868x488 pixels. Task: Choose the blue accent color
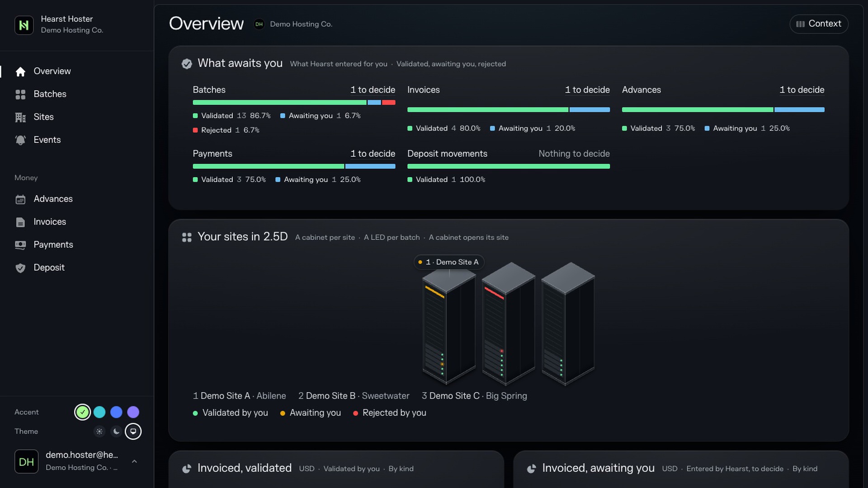[x=116, y=412]
